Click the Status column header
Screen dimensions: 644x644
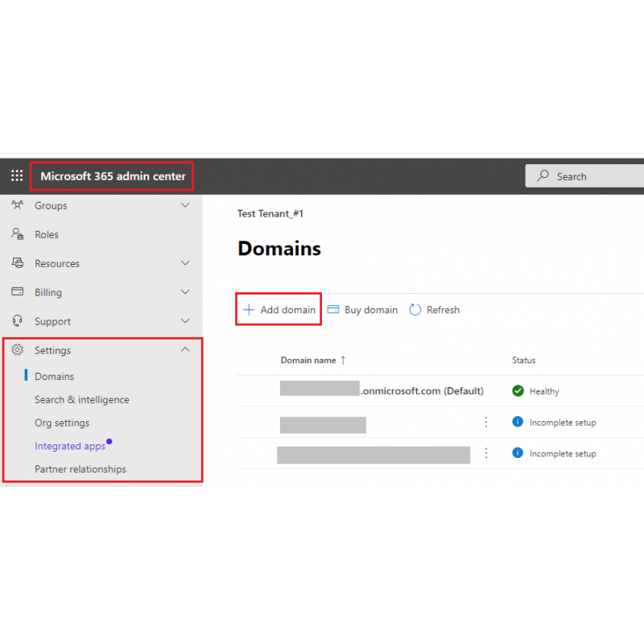[x=524, y=360]
